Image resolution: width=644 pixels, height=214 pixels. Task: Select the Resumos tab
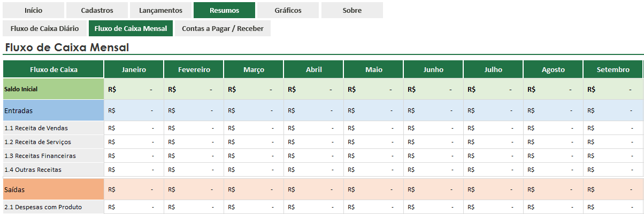pyautogui.click(x=225, y=10)
